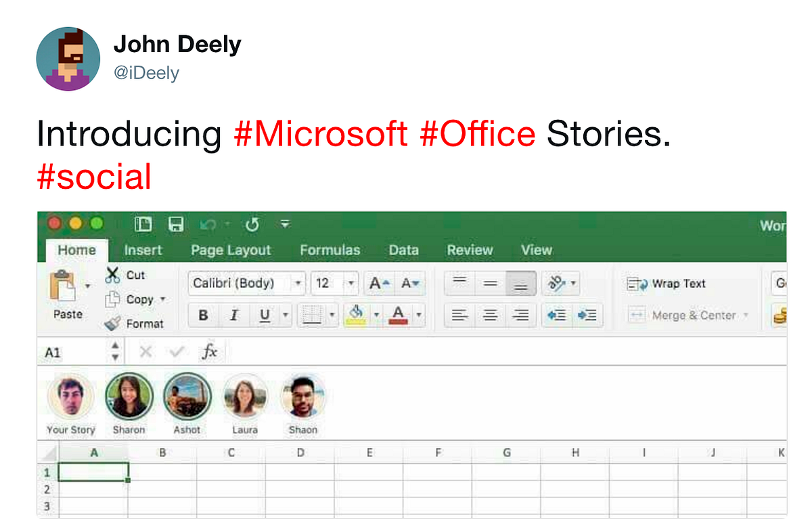Screen dimensions: 812x530
Task: Click the Format painter brush icon
Action: (112, 324)
